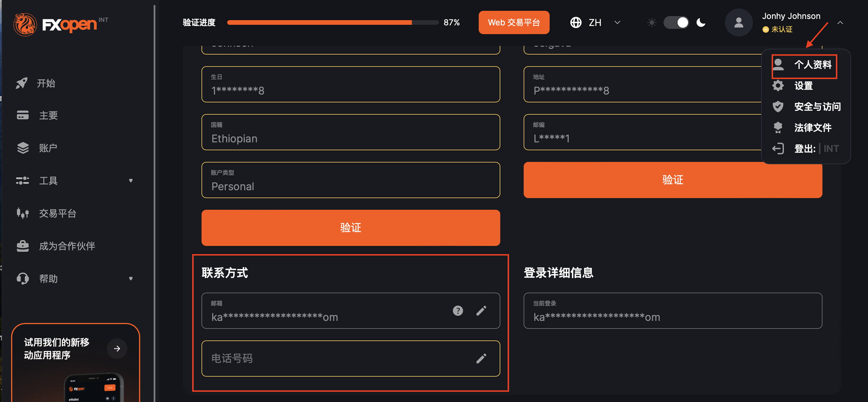Click the phone number pencil edit icon
The image size is (868, 402).
[481, 358]
